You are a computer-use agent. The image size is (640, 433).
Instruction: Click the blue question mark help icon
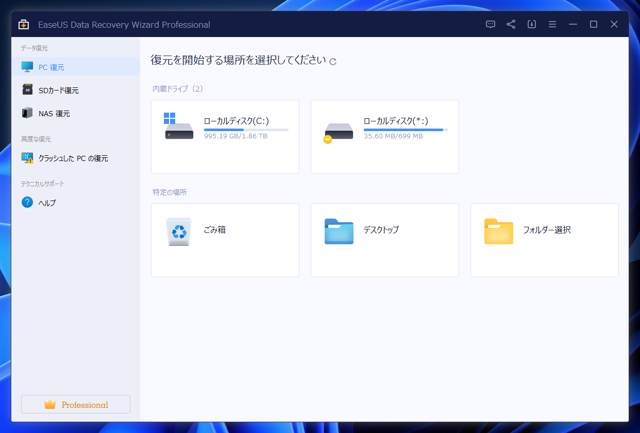pyautogui.click(x=27, y=202)
